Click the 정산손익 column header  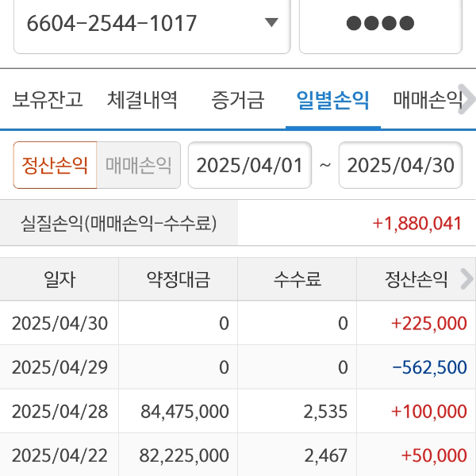click(416, 279)
